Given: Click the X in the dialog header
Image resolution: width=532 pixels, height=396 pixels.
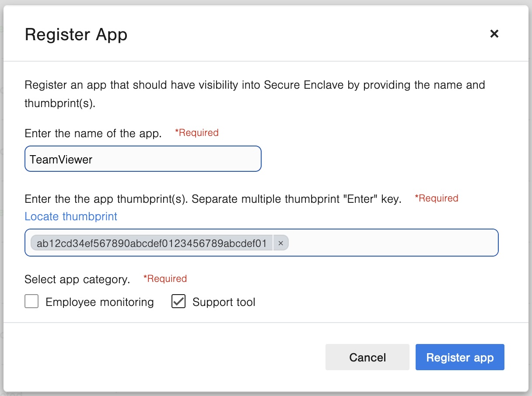Looking at the screenshot, I should pos(494,34).
